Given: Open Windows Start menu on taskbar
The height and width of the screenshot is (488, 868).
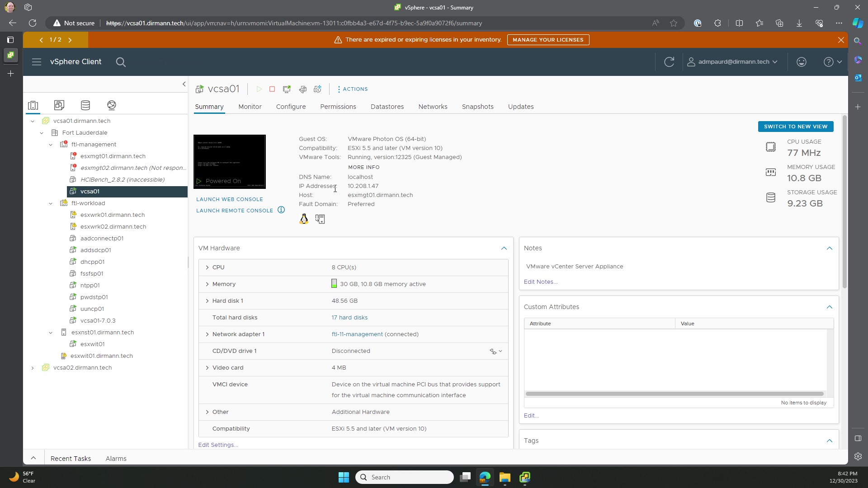Looking at the screenshot, I should [344, 477].
